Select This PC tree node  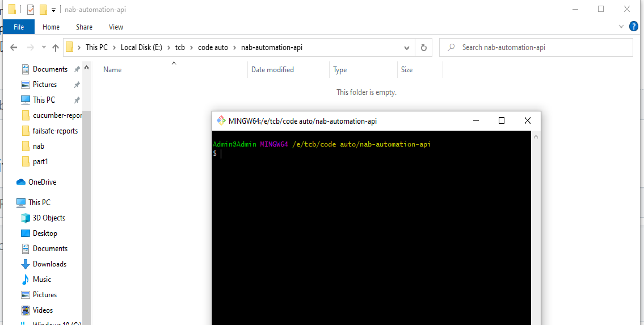pyautogui.click(x=39, y=202)
